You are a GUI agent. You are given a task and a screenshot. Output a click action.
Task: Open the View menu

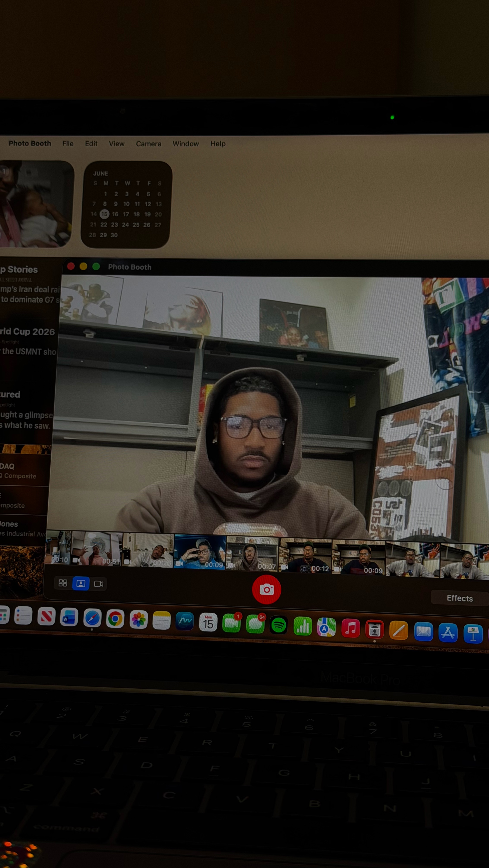116,144
